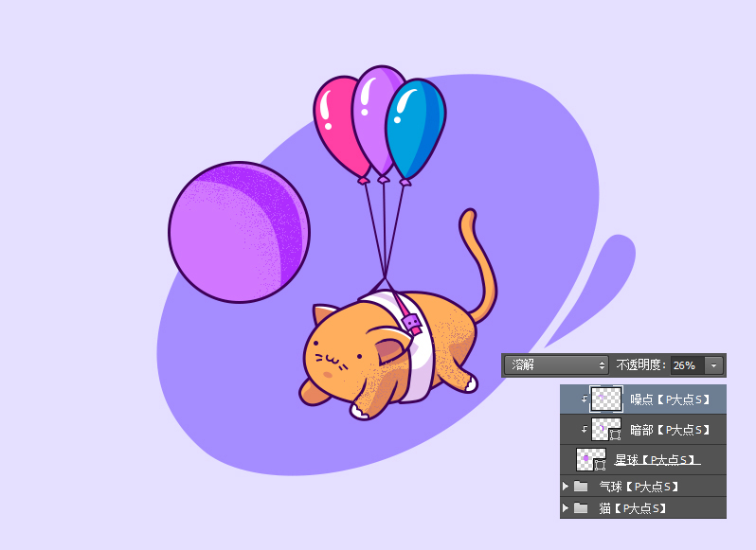The height and width of the screenshot is (550, 756).
Task: Select the 暗部 layer thumbnail
Action: tap(603, 430)
